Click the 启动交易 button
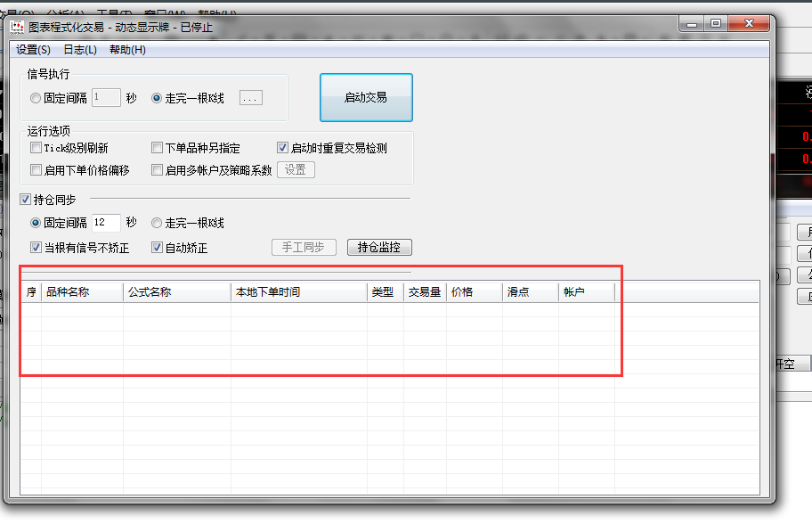812x524 pixels. 366,97
